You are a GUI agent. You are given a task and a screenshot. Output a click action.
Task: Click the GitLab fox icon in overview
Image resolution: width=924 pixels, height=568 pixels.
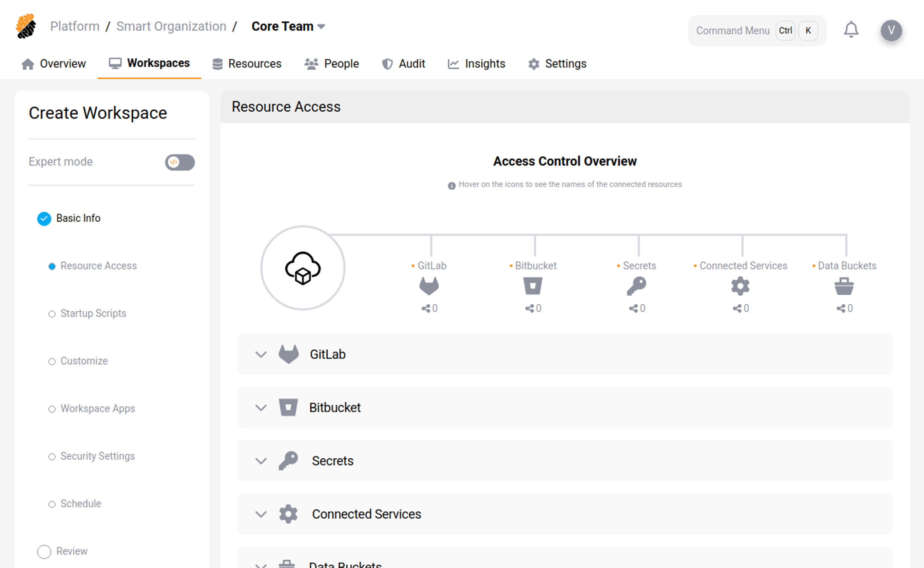(x=429, y=286)
